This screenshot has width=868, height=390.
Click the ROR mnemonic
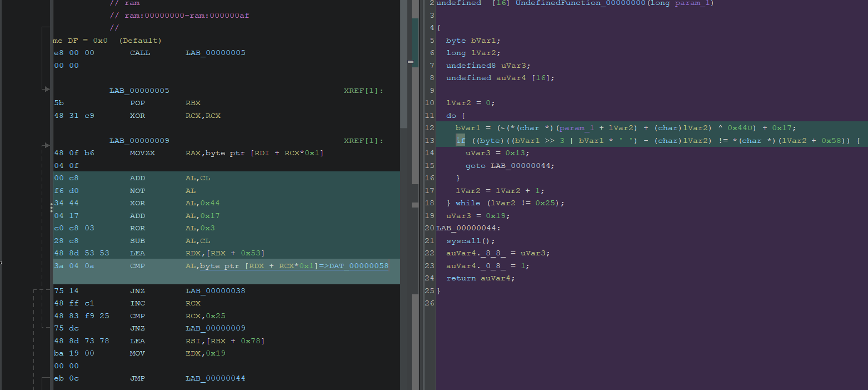pos(138,228)
